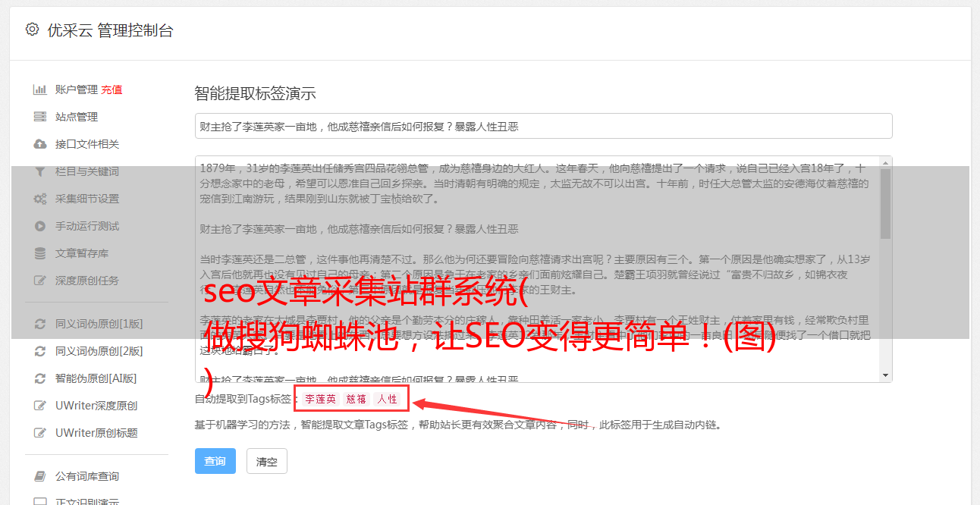980x505 pixels.
Task: Click the 慈禧 extracted tag
Action: click(356, 399)
